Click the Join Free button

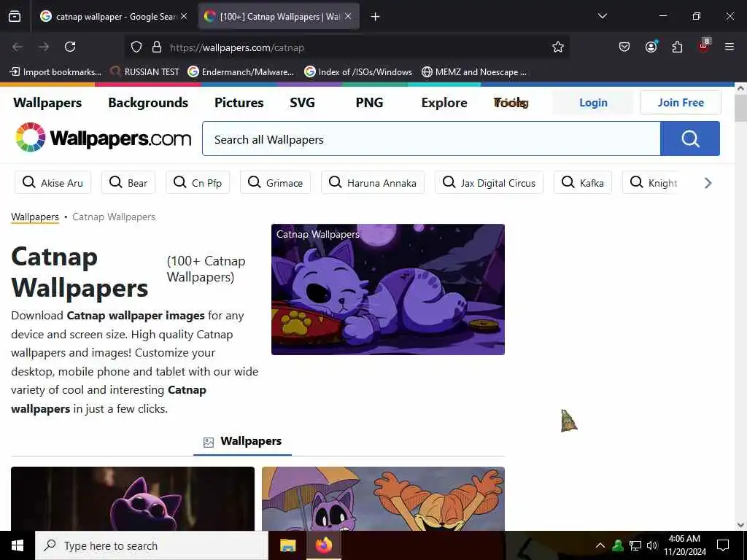(x=681, y=102)
